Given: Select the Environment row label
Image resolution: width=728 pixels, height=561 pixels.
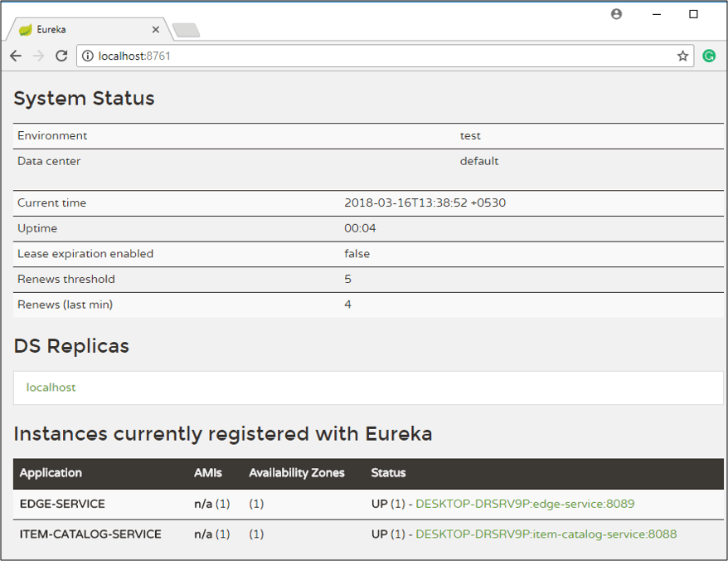Looking at the screenshot, I should click(x=52, y=136).
